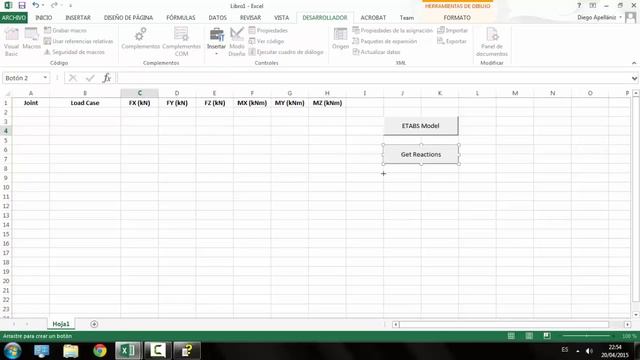Click the ETABS Model button

(420, 126)
